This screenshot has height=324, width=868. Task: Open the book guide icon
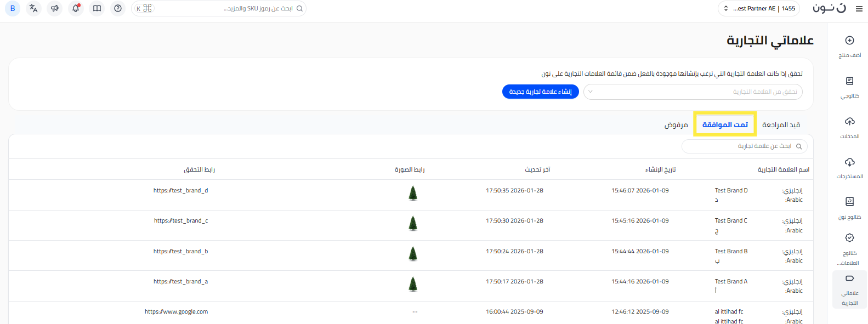(97, 8)
